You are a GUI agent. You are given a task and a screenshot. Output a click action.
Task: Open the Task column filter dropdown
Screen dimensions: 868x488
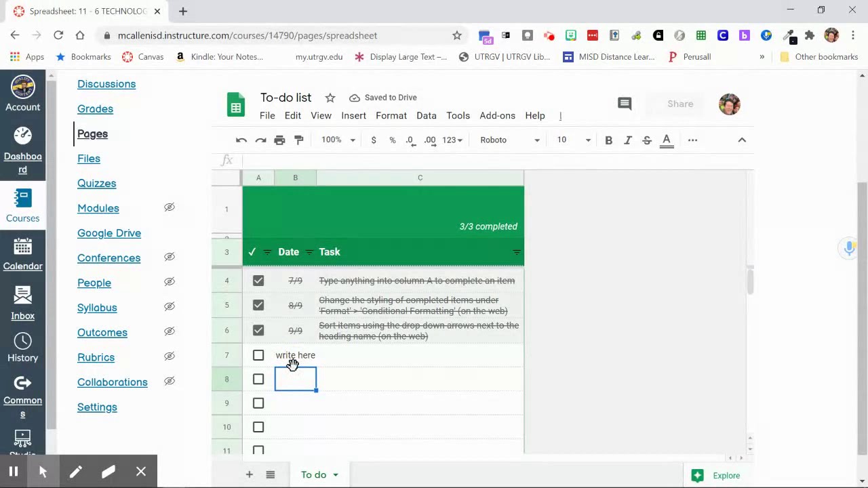tap(517, 252)
